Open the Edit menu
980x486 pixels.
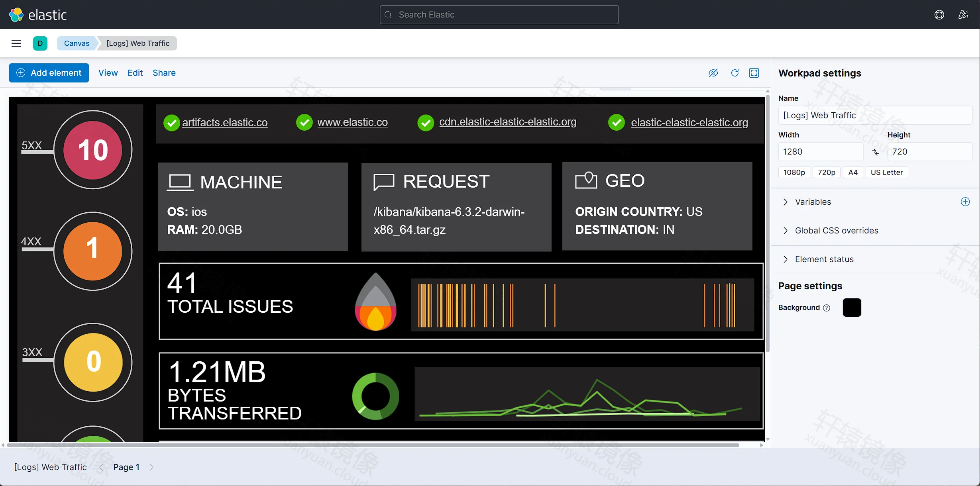click(x=135, y=73)
